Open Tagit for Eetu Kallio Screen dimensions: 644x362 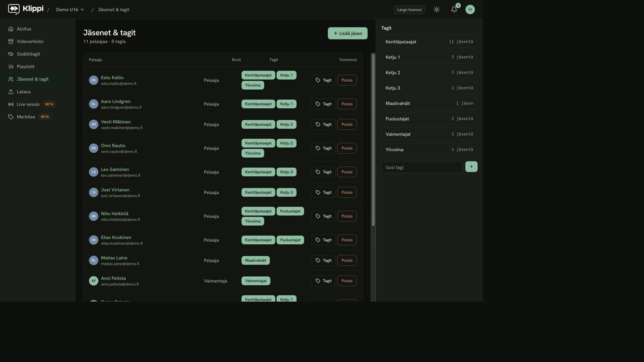pyautogui.click(x=323, y=80)
